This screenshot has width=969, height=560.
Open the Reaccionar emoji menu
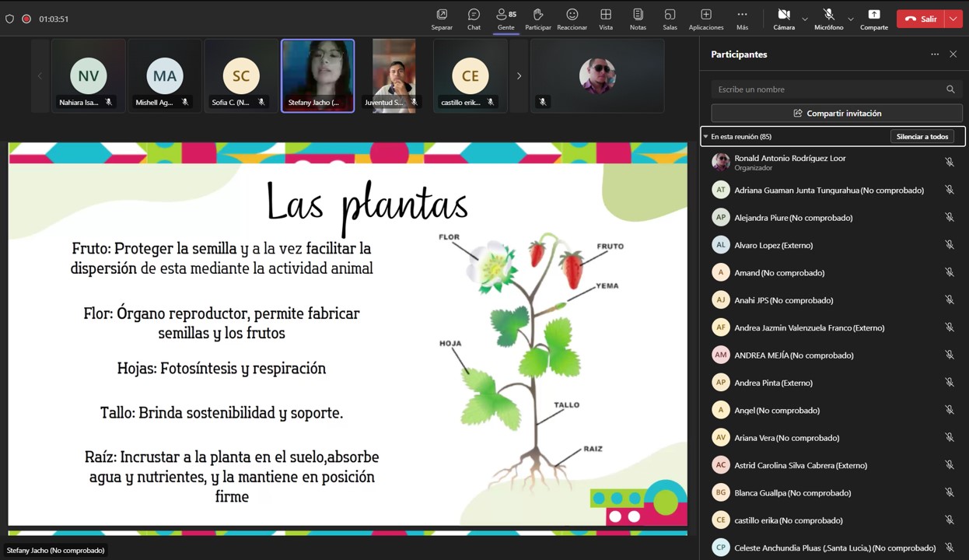[x=572, y=19]
